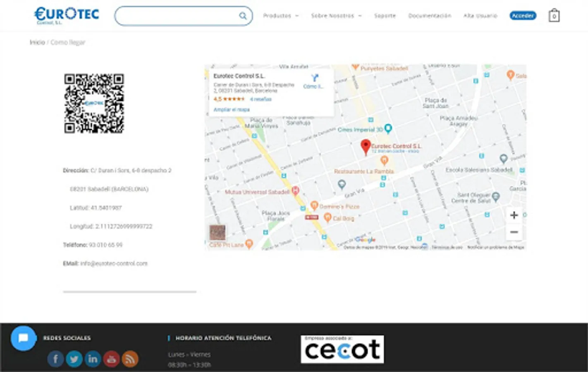Click the Dirección address line

point(117,170)
